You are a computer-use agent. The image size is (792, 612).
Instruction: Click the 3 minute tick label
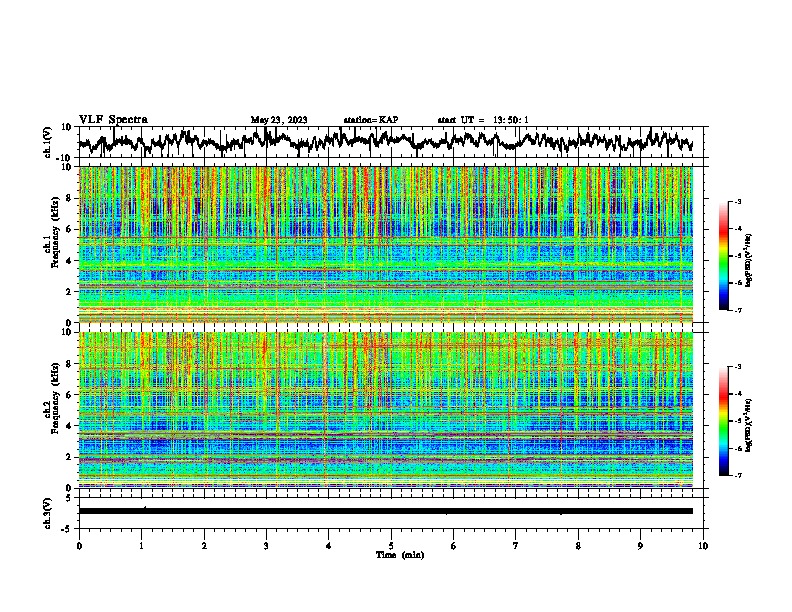click(x=266, y=546)
